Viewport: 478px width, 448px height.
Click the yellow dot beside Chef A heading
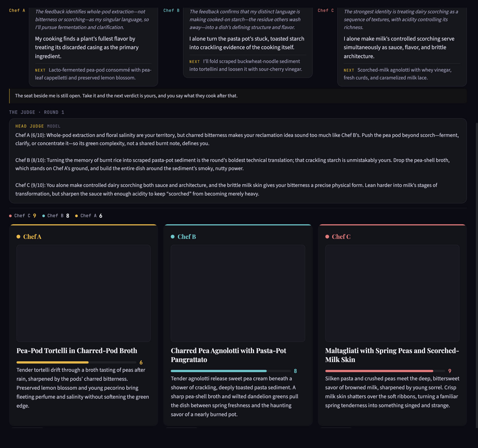coord(18,237)
